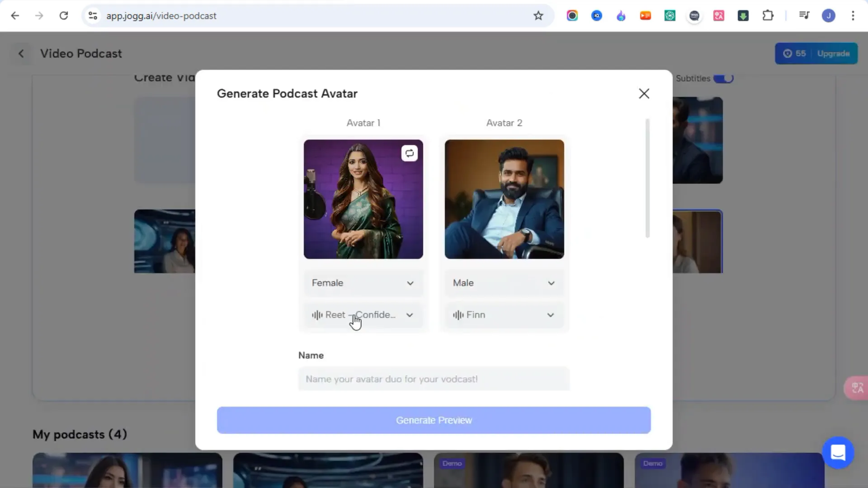This screenshot has height=488, width=868.
Task: Click the pink translate widget icon
Action: pyautogui.click(x=857, y=388)
